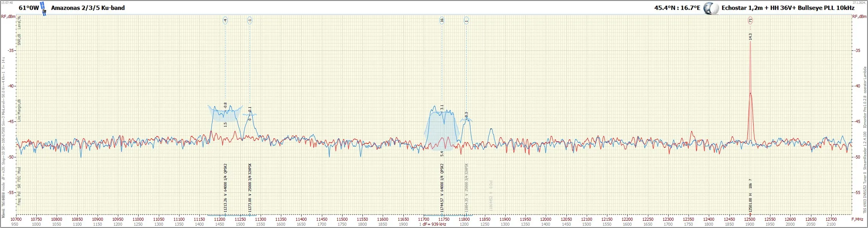Select the oval marker above 11273.00 carrier
The image size is (868, 228).
(250, 20)
